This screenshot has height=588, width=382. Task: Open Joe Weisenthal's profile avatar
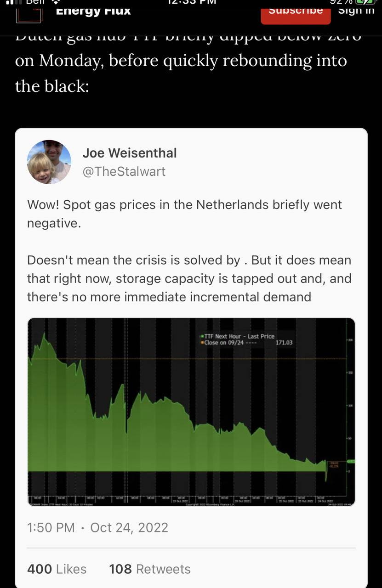point(49,162)
